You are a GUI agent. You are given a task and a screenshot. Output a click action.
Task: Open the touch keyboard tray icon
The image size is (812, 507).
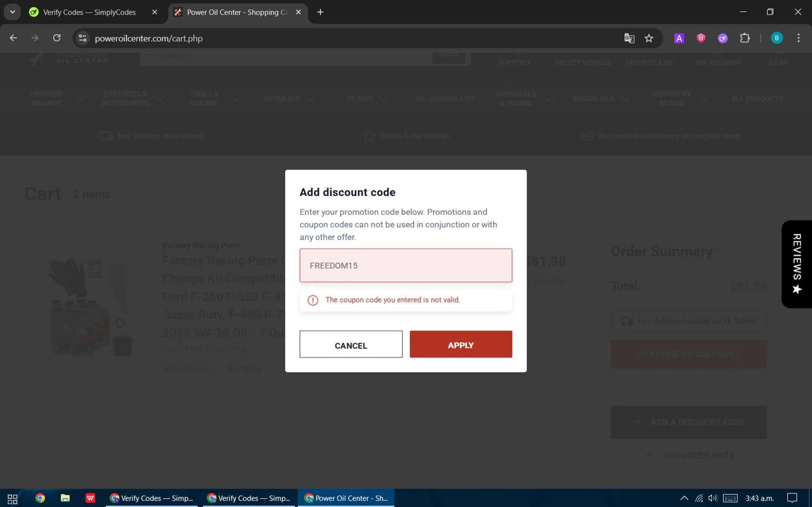point(730,498)
